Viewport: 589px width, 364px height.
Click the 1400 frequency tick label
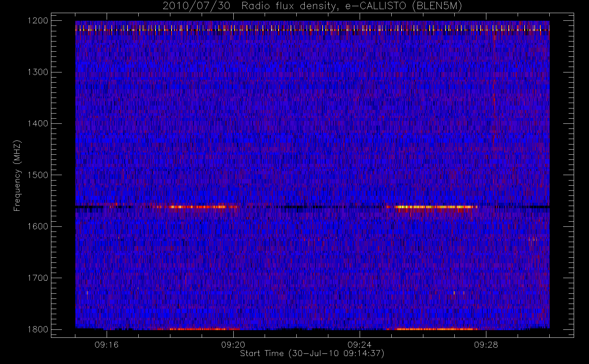pyautogui.click(x=38, y=123)
